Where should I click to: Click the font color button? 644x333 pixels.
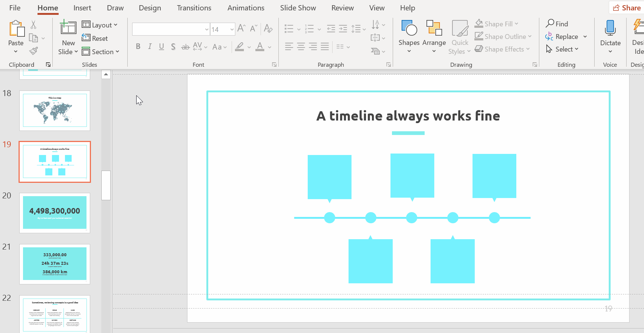coord(260,47)
